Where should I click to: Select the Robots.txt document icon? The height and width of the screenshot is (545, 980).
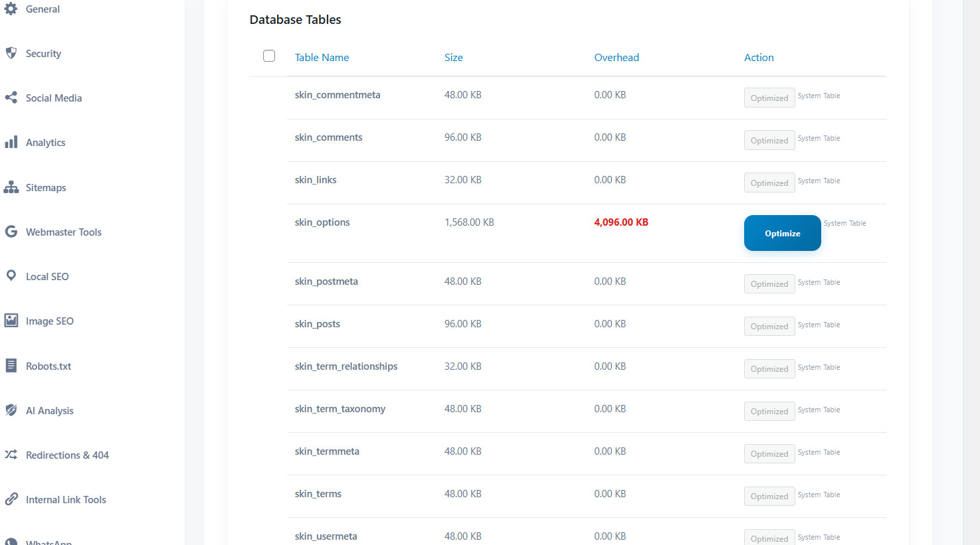point(11,366)
